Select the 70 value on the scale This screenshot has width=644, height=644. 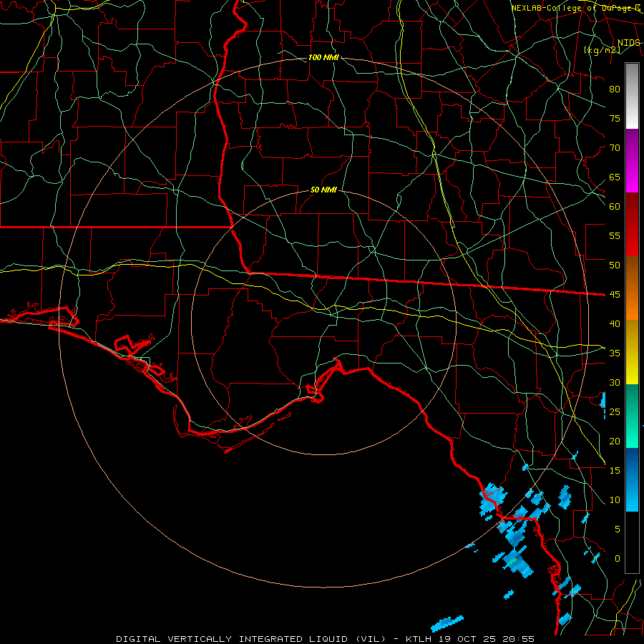tap(615, 148)
